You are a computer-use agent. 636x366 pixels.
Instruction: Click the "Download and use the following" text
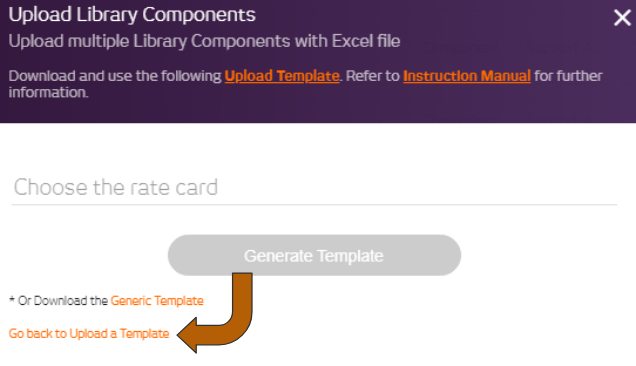115,76
